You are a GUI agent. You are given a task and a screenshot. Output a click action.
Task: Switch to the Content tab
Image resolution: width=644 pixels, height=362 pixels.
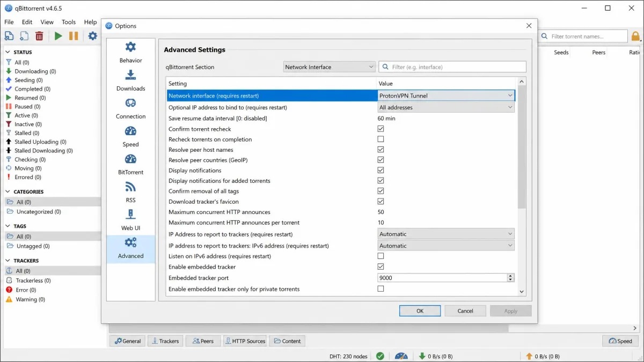point(287,341)
